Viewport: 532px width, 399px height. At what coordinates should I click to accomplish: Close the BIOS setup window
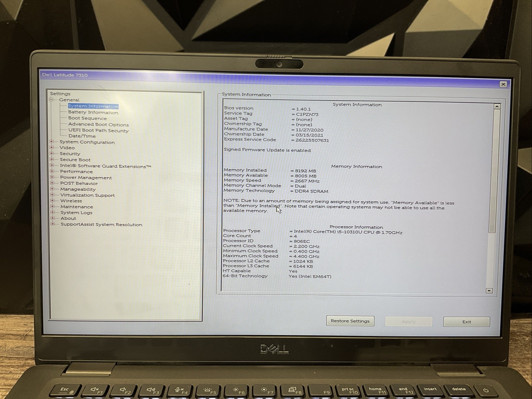click(x=503, y=84)
